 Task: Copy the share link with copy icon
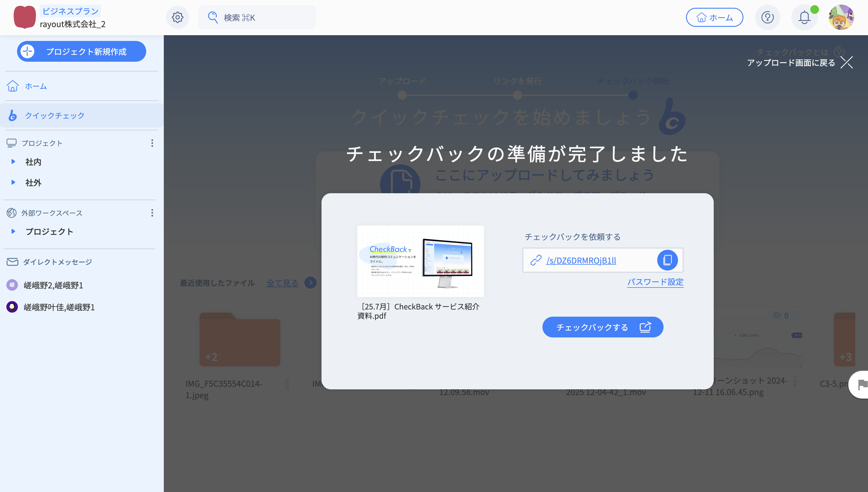667,260
